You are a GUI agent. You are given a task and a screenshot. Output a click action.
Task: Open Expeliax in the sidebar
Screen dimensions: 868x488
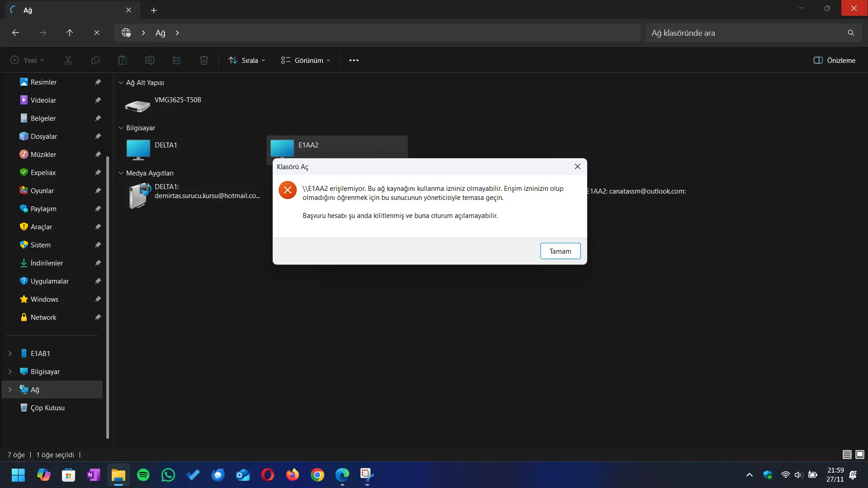(x=43, y=172)
